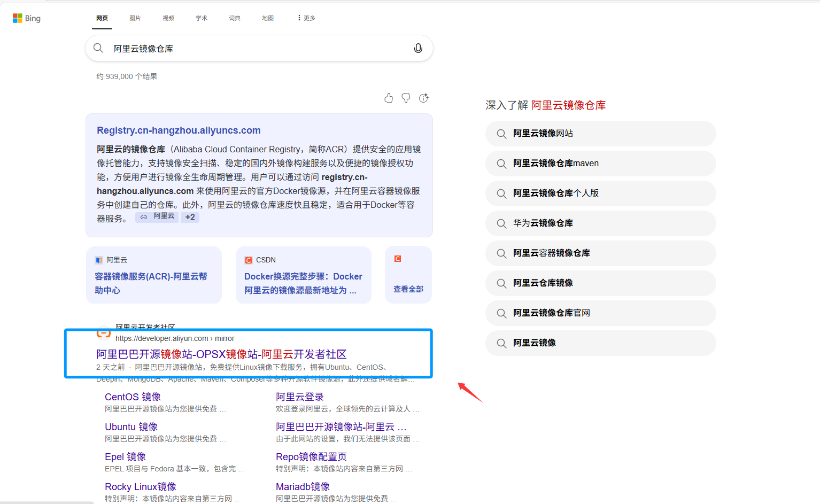
Task: Click the thumbs up feedback icon
Action: [x=389, y=98]
